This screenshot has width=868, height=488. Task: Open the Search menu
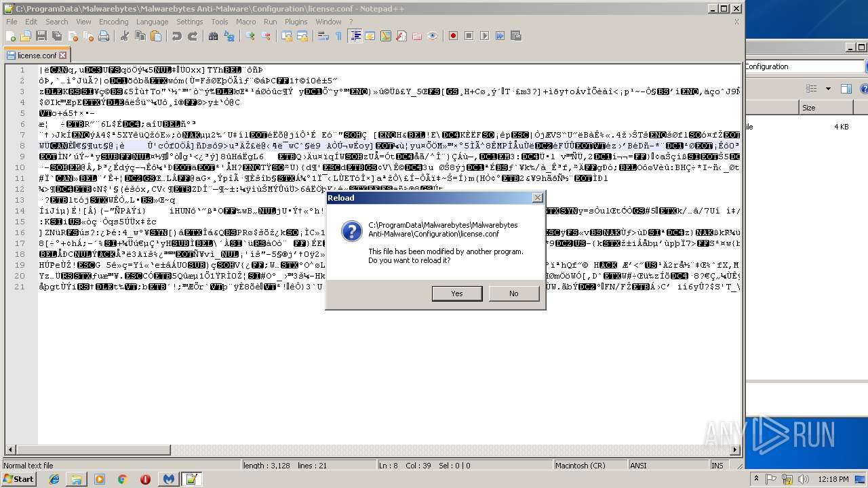pyautogui.click(x=57, y=22)
